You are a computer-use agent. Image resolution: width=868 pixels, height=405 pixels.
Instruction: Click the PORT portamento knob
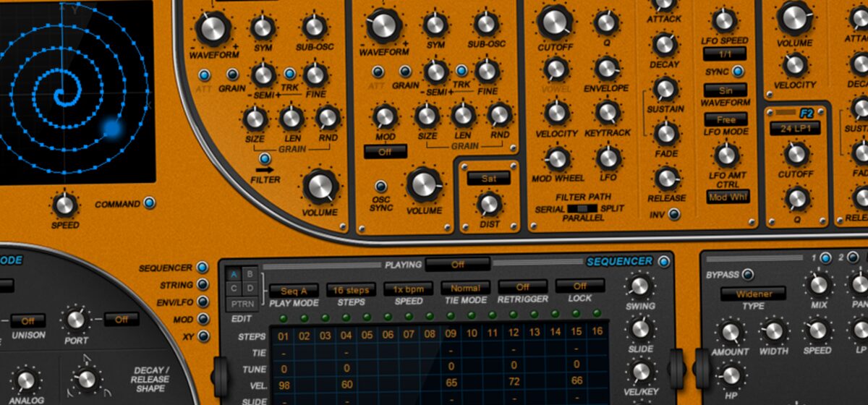[x=76, y=319]
